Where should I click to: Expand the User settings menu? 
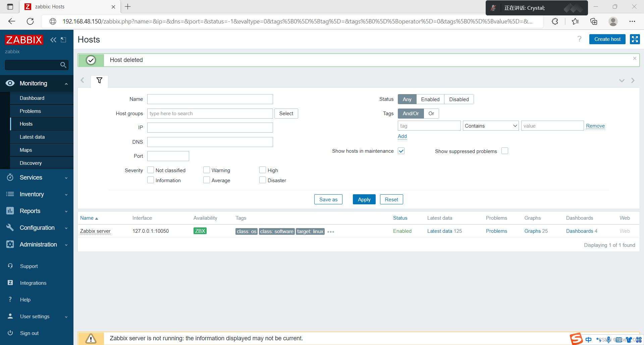click(66, 317)
